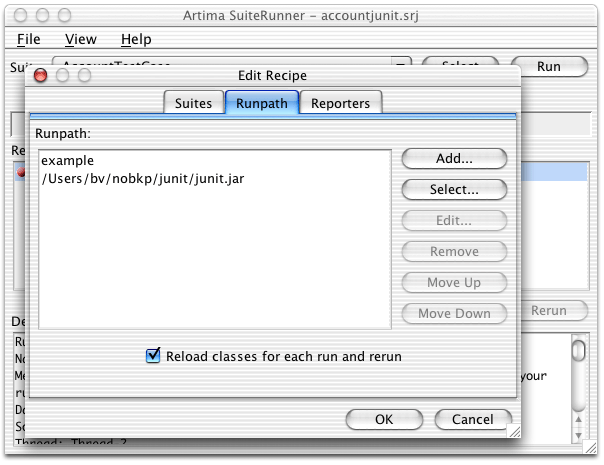Open the View menu
Screen dimensions: 604x465
(81, 39)
